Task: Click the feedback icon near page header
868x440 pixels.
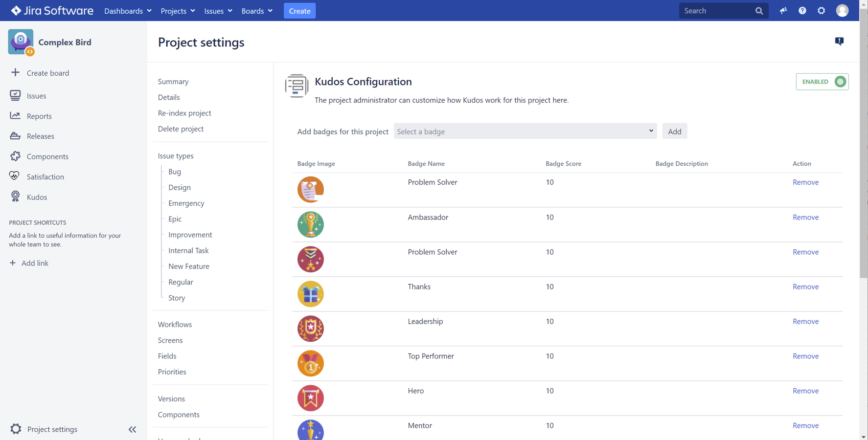Action: point(839,42)
